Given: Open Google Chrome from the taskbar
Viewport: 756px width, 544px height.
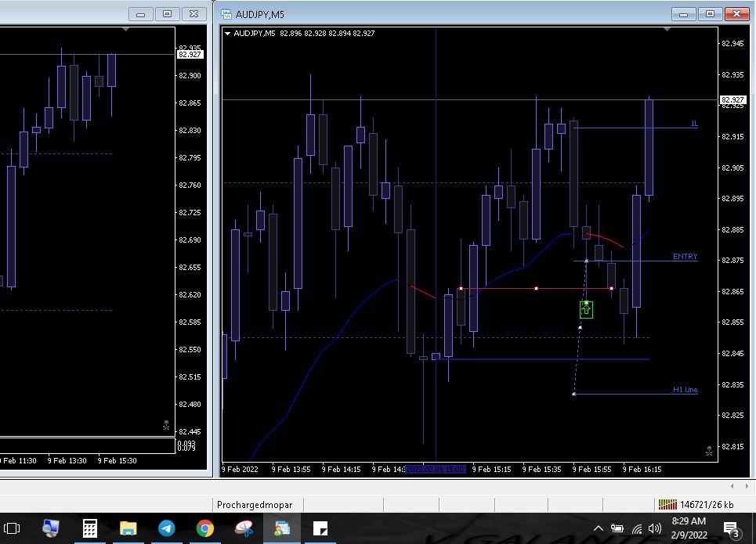Looking at the screenshot, I should point(205,528).
